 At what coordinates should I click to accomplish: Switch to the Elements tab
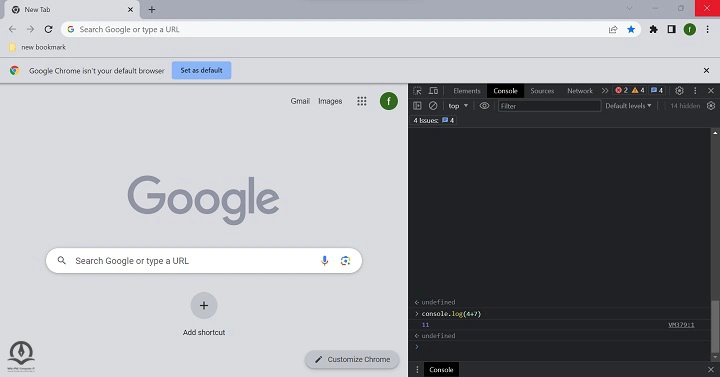pyautogui.click(x=467, y=91)
